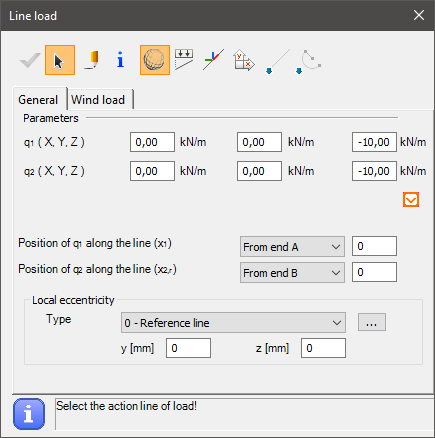Choose the arc line load icon
Image resolution: width=435 pixels, height=438 pixels.
309,61
